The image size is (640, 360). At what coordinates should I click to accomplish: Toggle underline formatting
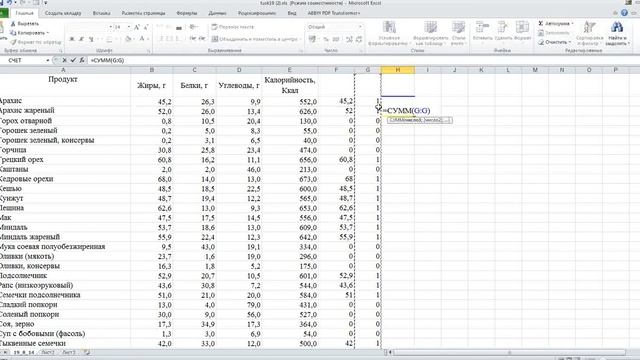(x=91, y=39)
